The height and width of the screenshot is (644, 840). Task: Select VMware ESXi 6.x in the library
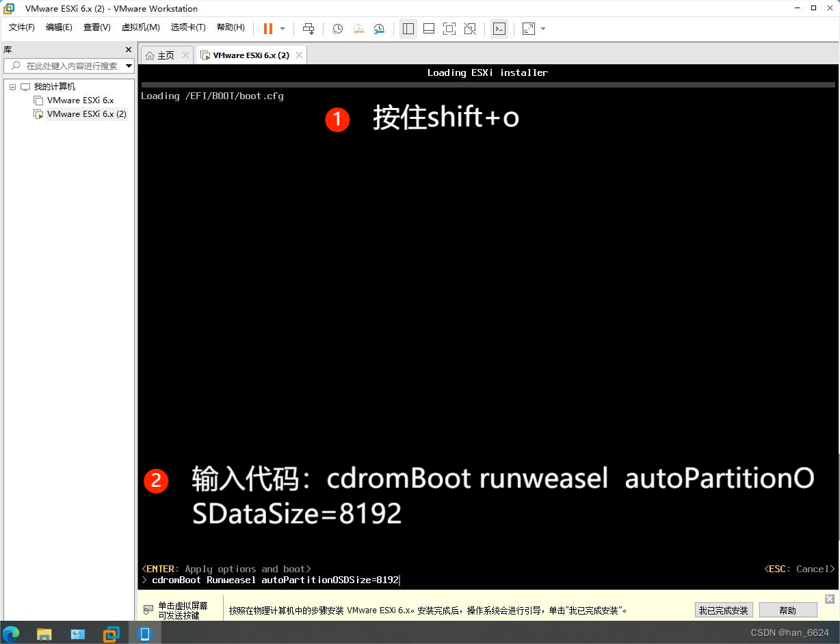tap(80, 100)
